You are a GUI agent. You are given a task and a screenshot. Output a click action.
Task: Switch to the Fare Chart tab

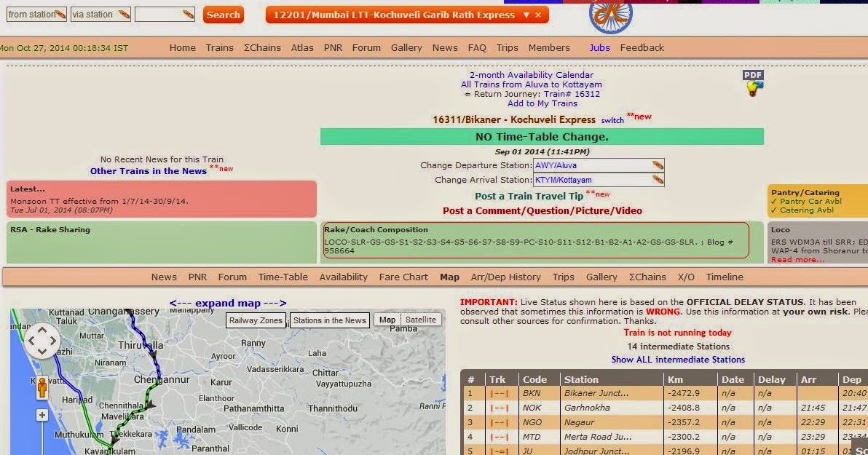tap(403, 277)
